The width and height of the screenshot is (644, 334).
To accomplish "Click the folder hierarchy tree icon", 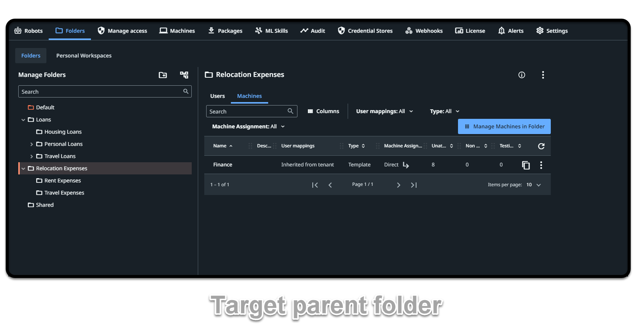I will tap(184, 75).
